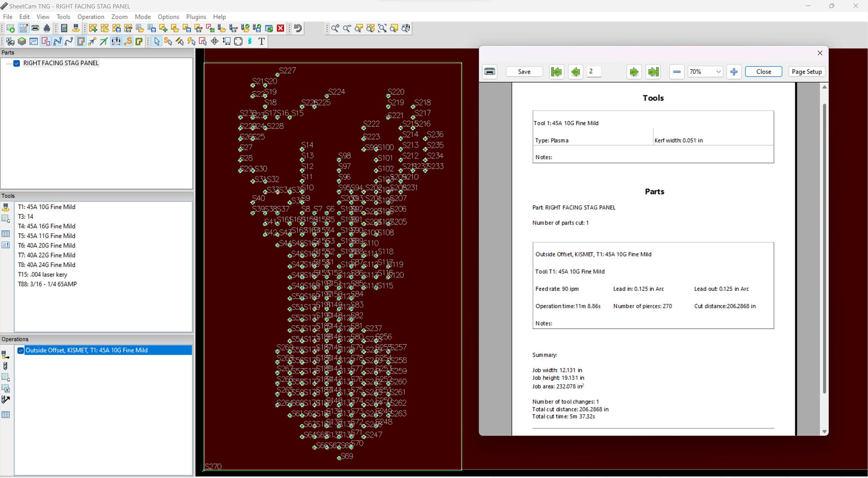Go to previous report page
This screenshot has width=868, height=478.
576,72
